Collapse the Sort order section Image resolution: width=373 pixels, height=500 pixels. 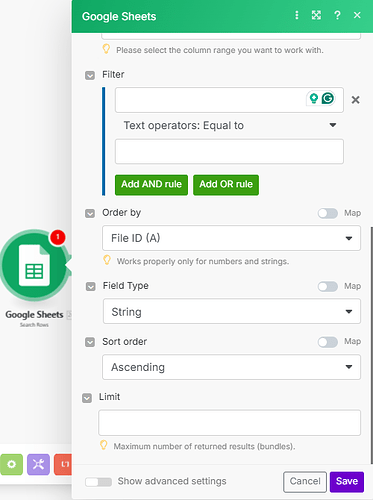click(90, 342)
